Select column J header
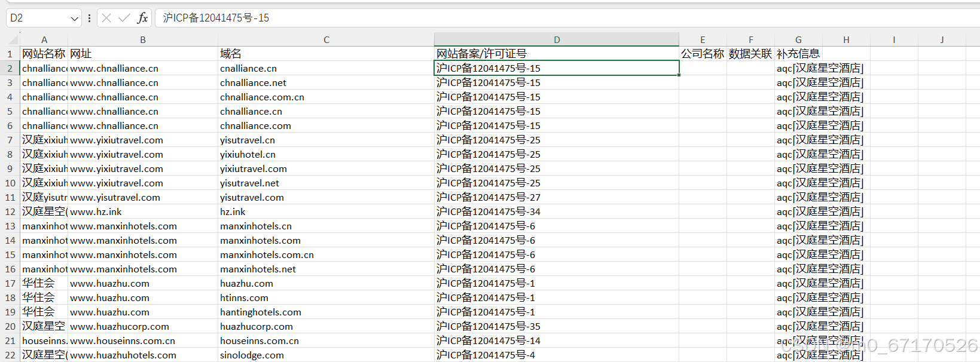 (942, 39)
